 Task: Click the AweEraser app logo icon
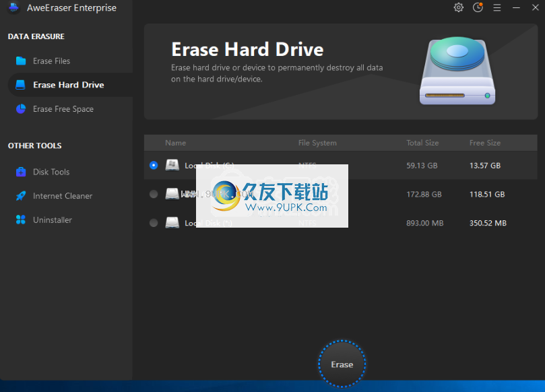[14, 7]
